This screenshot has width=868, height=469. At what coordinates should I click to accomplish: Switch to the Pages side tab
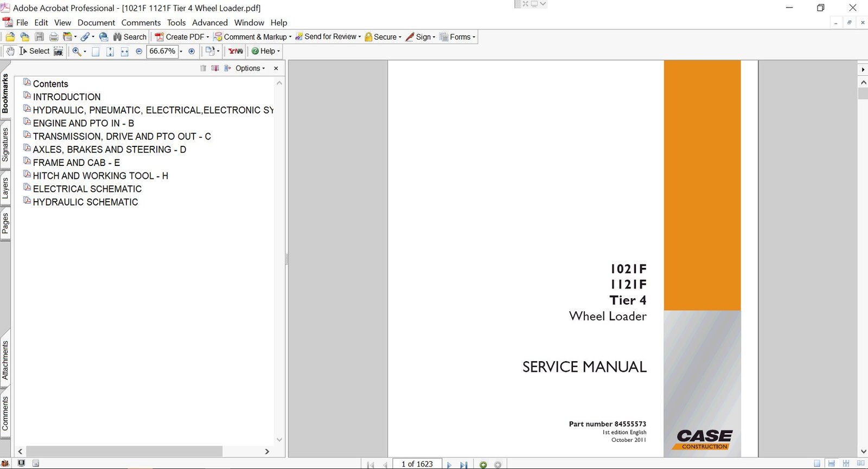[x=5, y=223]
